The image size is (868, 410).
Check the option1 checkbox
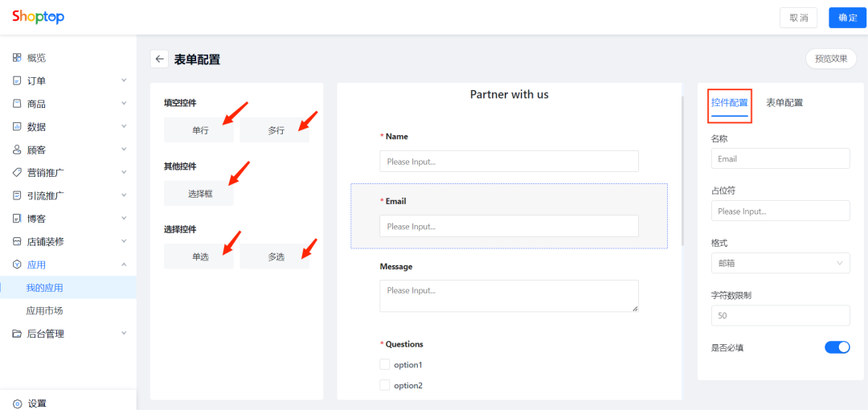tap(385, 364)
